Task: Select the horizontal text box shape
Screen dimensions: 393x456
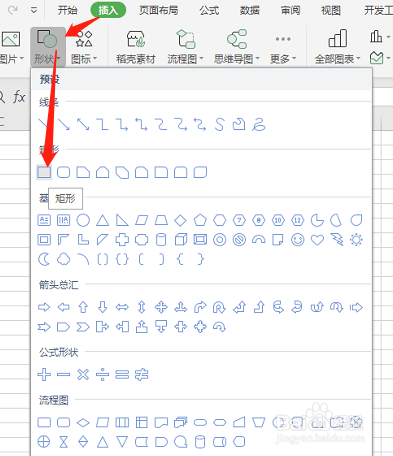Action: pyautogui.click(x=44, y=220)
